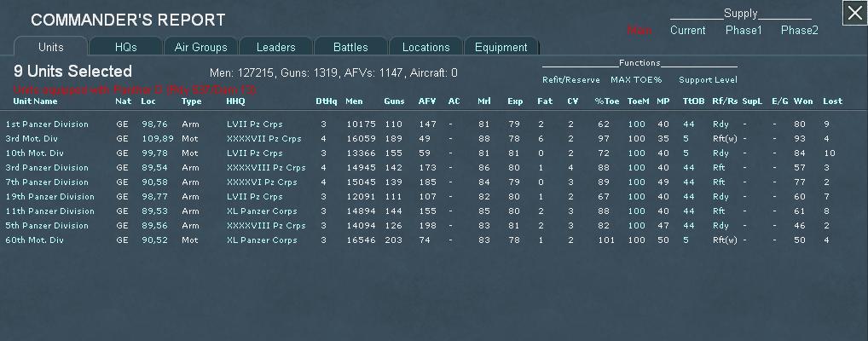Image resolution: width=868 pixels, height=341 pixels.
Task: Sort by the Rf/Rs column header
Action: tap(725, 101)
